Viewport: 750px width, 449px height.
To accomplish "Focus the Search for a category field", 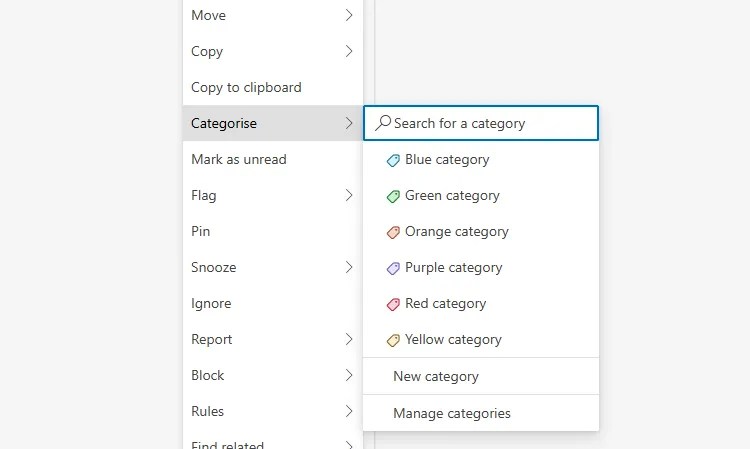I will coord(490,123).
